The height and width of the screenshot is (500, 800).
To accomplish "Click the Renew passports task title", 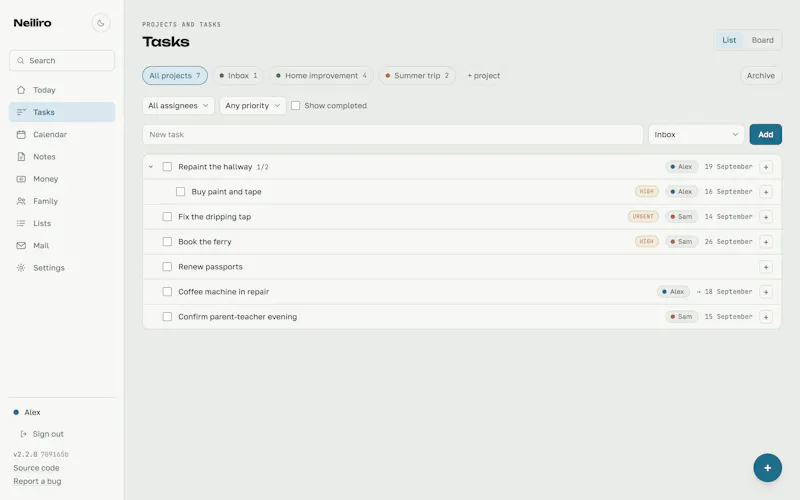I will pyautogui.click(x=210, y=267).
